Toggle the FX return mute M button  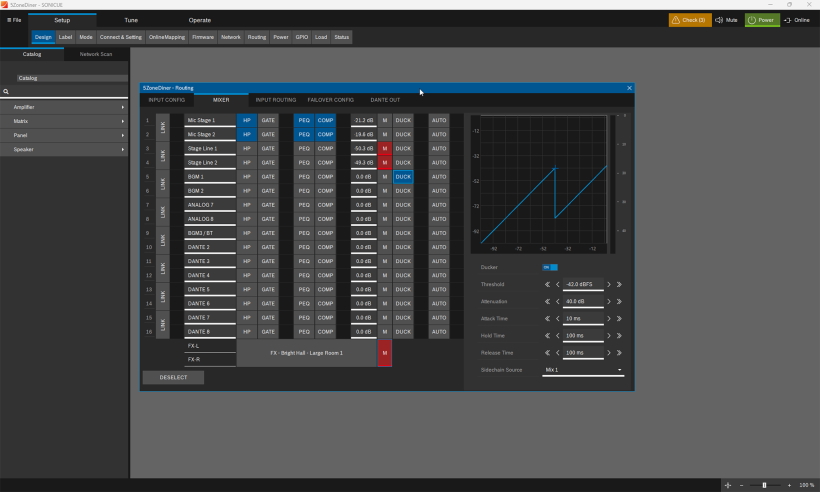tap(385, 353)
